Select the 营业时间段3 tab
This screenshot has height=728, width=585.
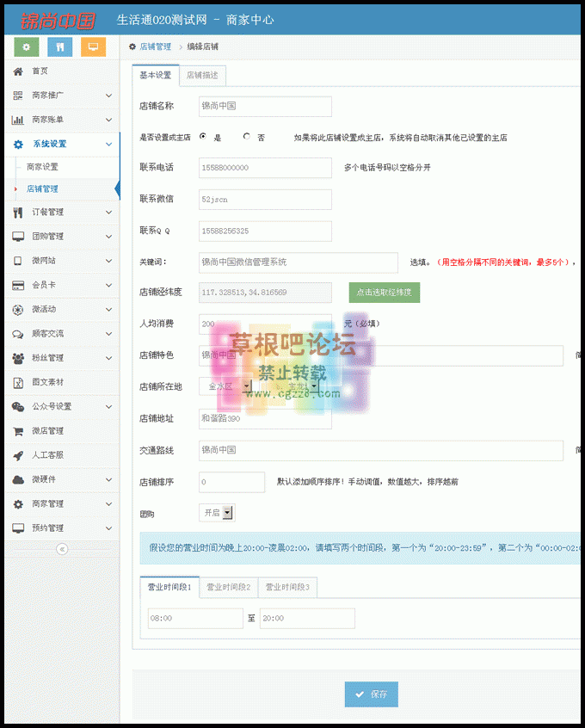287,588
